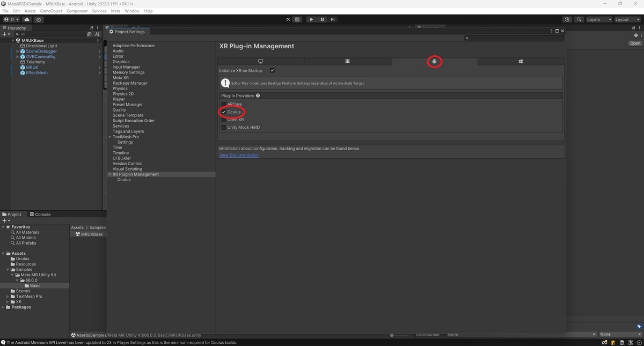Click the Inspector help icon

pos(636,35)
